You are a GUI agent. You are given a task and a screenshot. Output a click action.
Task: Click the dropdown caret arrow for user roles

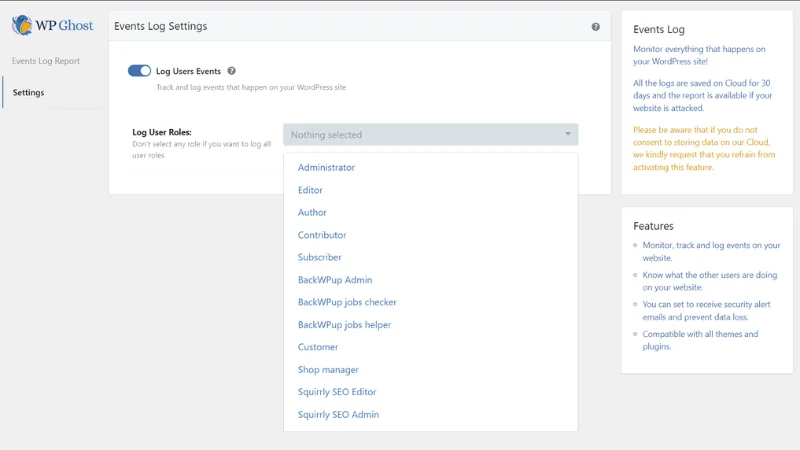pos(568,135)
